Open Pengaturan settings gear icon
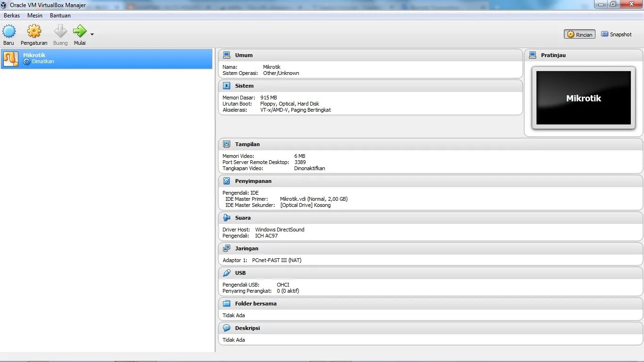The width and height of the screenshot is (644, 362). pyautogui.click(x=34, y=32)
